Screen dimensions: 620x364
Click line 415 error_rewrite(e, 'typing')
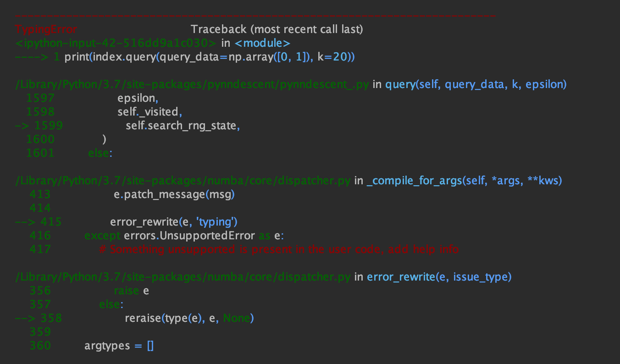pyautogui.click(x=173, y=222)
